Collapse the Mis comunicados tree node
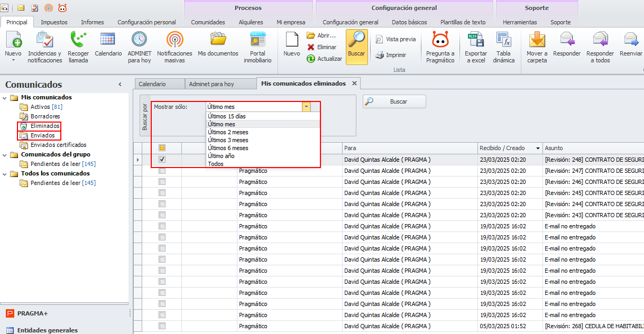The image size is (644, 334). (x=5, y=98)
